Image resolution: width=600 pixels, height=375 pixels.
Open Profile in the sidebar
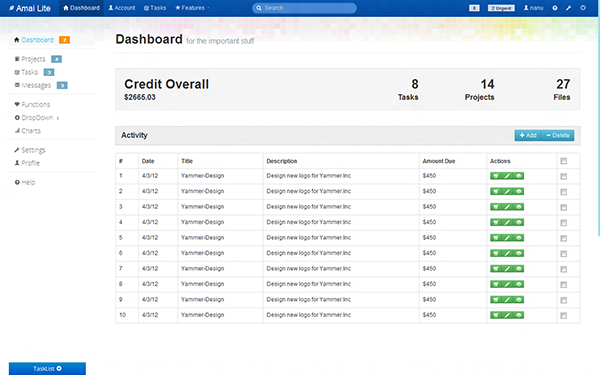pos(27,163)
